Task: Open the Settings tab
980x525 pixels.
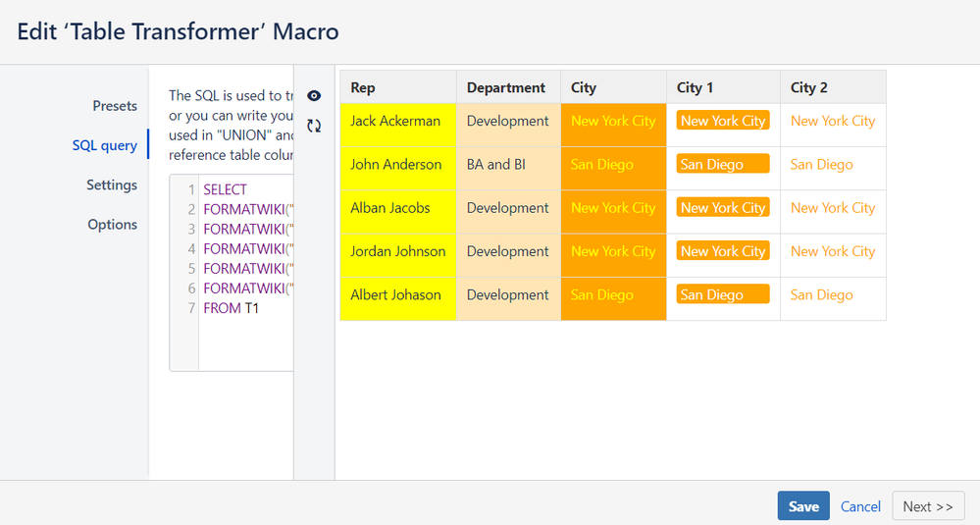Action: [x=112, y=184]
